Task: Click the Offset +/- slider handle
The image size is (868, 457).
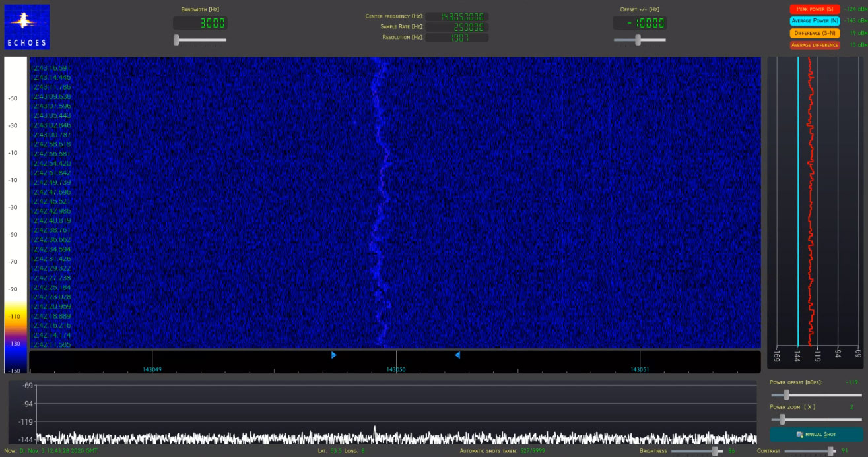Action: (x=638, y=40)
